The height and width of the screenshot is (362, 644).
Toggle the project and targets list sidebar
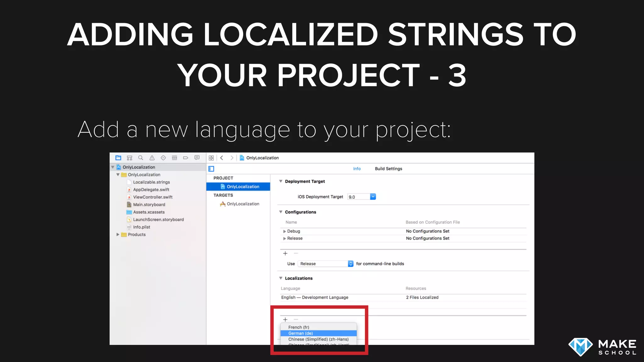point(211,169)
